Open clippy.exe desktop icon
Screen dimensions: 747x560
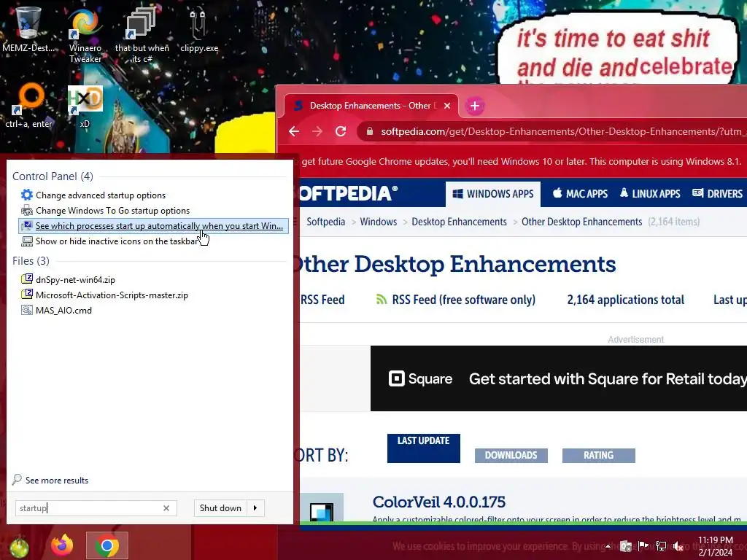198,29
